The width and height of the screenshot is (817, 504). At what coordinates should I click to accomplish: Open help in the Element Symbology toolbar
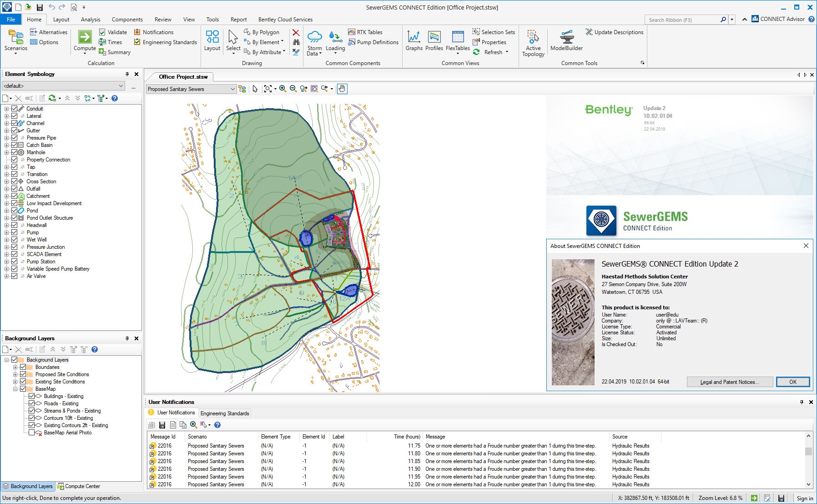[115, 98]
